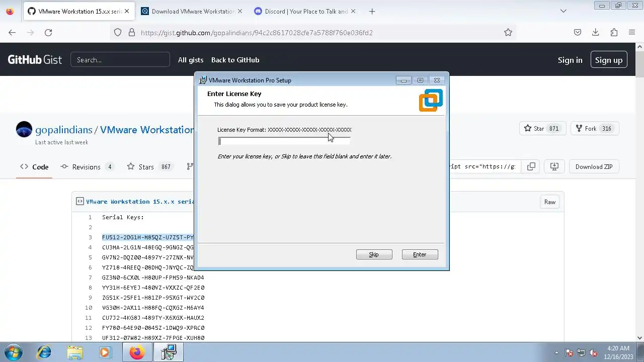Image resolution: width=644 pixels, height=362 pixels.
Task: Open All gists link
Action: [191, 60]
